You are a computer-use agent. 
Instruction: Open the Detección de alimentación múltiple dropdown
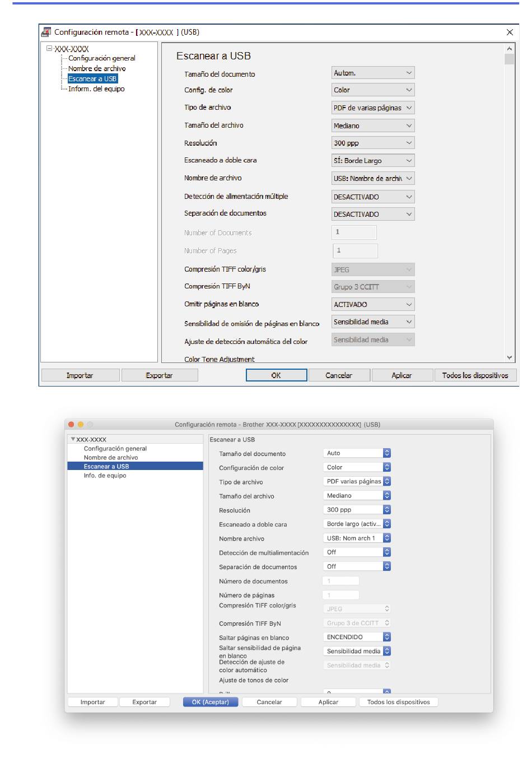coord(373,197)
